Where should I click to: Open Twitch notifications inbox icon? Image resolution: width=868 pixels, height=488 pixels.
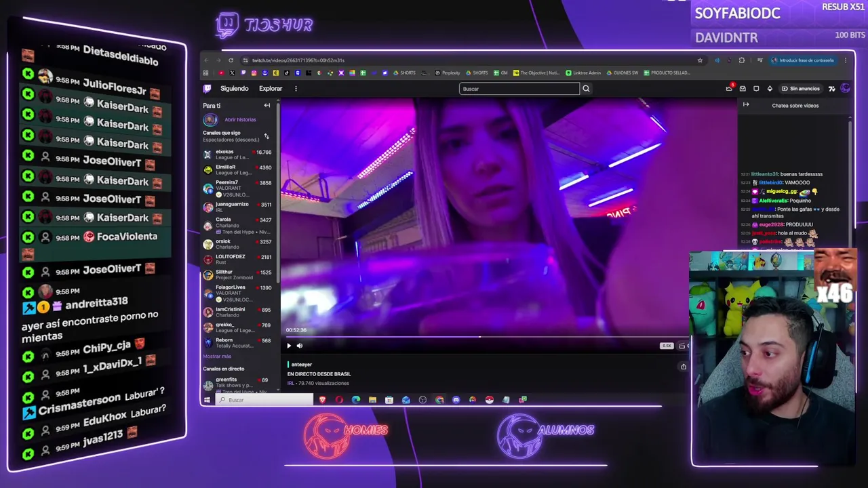tap(743, 88)
